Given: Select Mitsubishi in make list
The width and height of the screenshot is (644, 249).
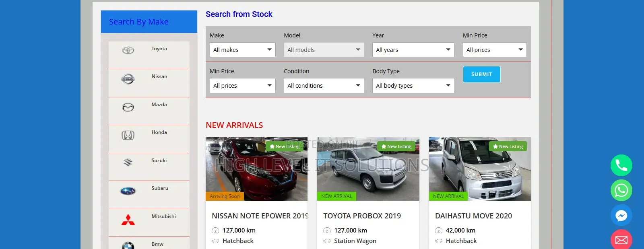Looking at the screenshot, I should (x=163, y=216).
